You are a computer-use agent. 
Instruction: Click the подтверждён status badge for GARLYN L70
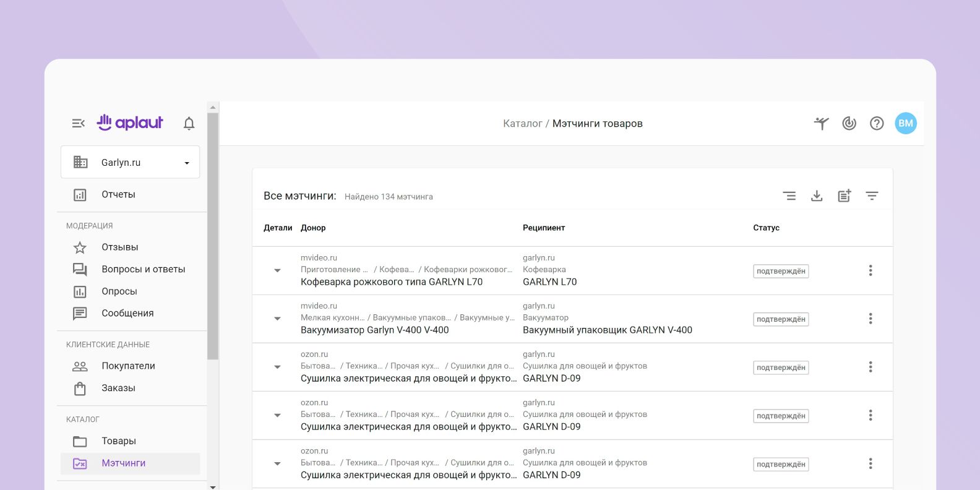tap(781, 271)
